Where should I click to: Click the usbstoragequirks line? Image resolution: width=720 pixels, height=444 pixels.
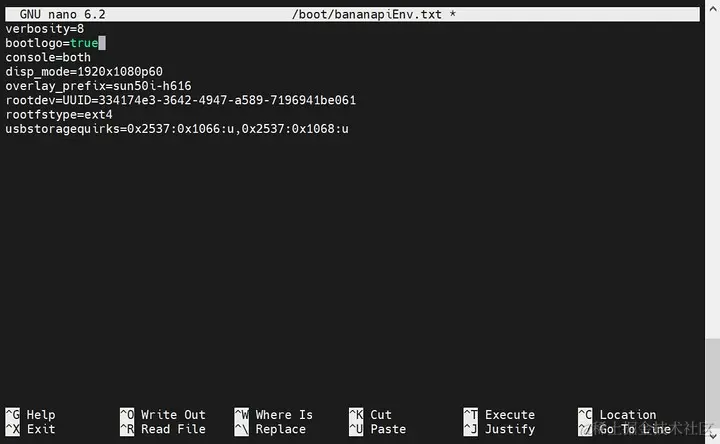177,129
